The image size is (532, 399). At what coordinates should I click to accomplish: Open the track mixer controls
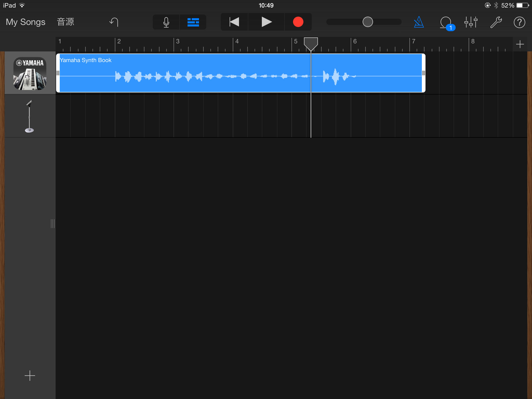[x=471, y=22]
